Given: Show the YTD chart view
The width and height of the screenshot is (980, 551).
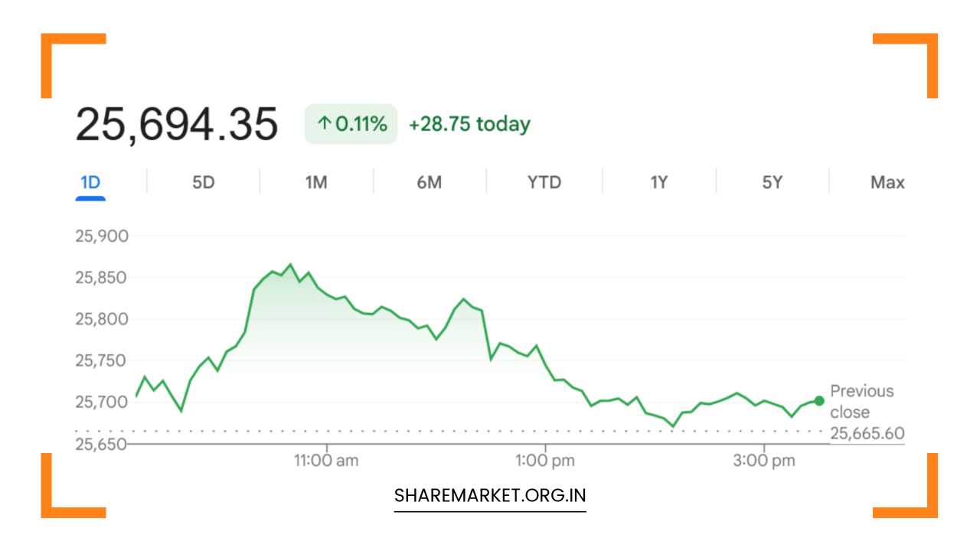Looking at the screenshot, I should coord(544,182).
